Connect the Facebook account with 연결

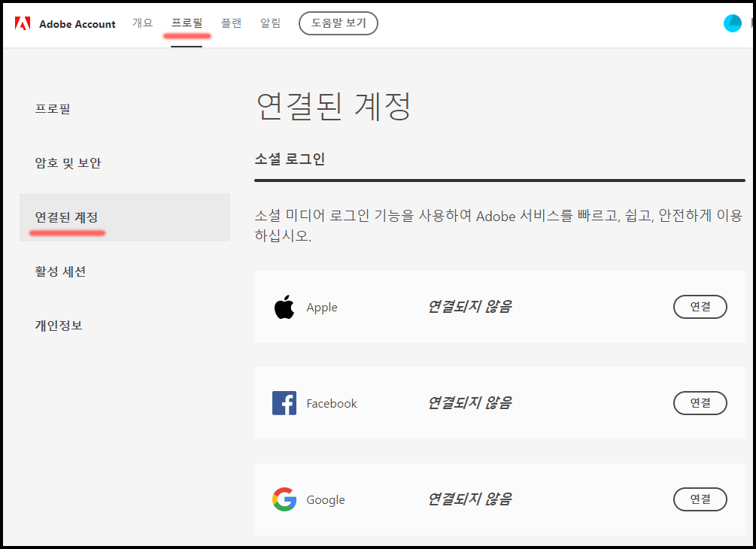pos(700,403)
